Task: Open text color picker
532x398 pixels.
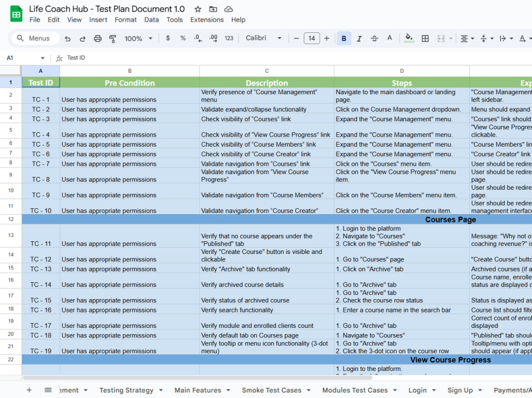Action: point(389,38)
